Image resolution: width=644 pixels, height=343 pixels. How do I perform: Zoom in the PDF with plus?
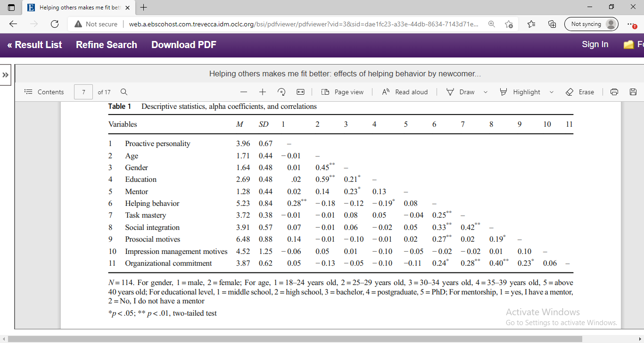263,92
